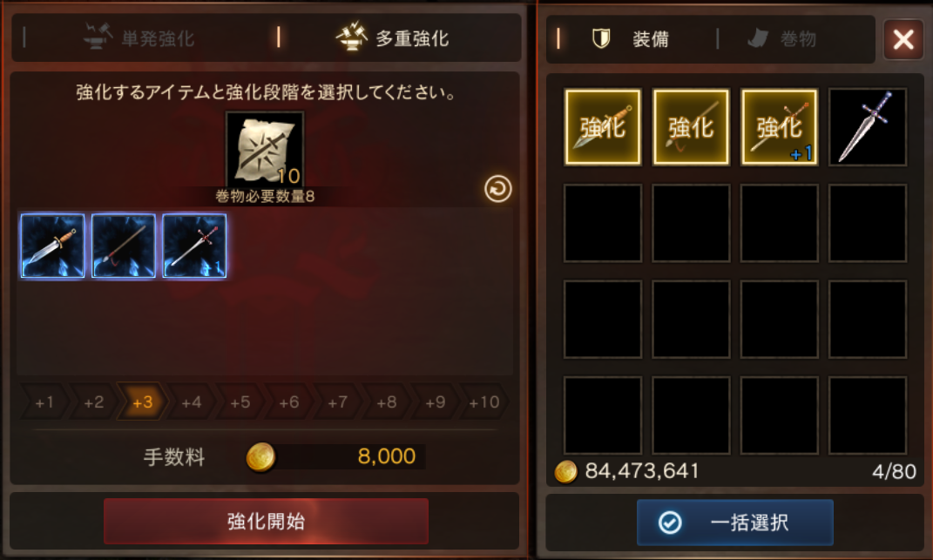Set the enhancement stage to +7

click(x=337, y=402)
